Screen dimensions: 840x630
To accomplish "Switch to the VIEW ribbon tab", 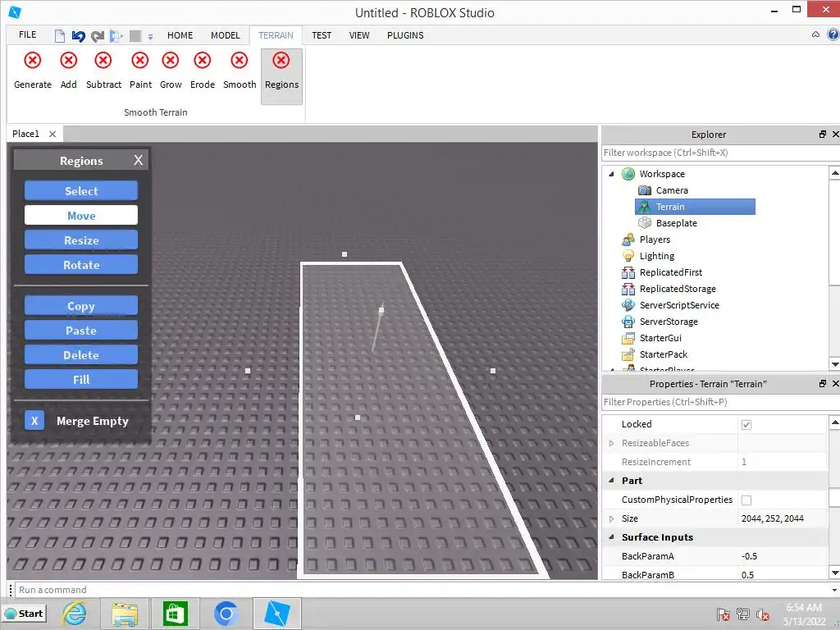I will point(359,35).
